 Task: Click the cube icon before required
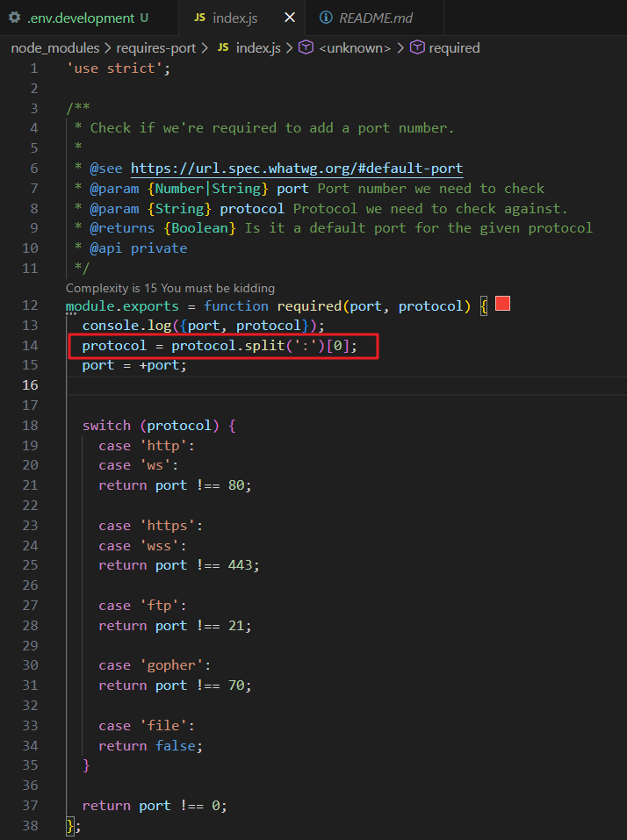[x=417, y=47]
